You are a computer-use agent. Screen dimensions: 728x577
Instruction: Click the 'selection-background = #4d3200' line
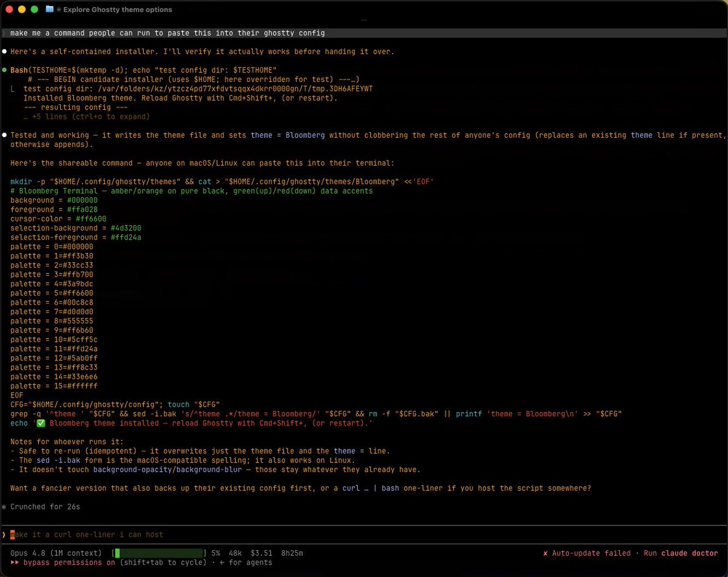point(76,228)
